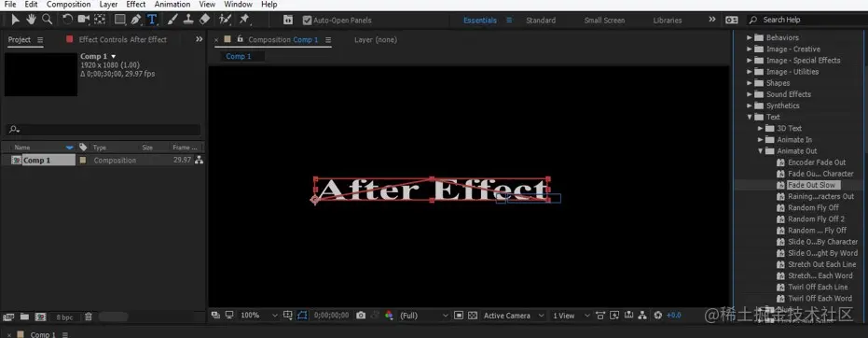The width and height of the screenshot is (868, 338).
Task: Click inside the Search Help field
Action: 806,20
